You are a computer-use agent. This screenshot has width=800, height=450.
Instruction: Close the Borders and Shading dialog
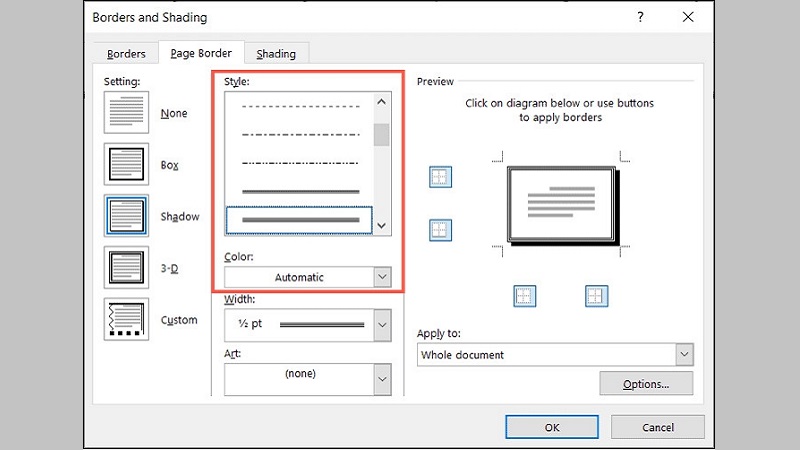pyautogui.click(x=688, y=17)
